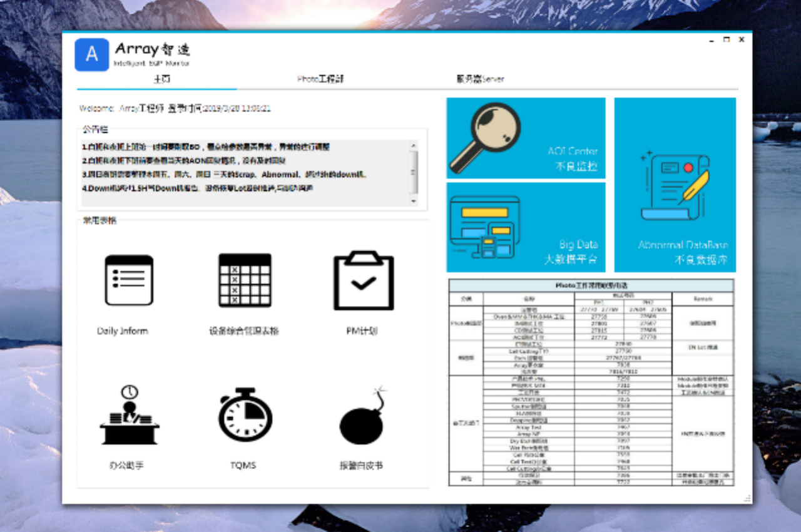Open the Big Data 大数据平台 tile
The height and width of the screenshot is (532, 801).
coord(526,227)
